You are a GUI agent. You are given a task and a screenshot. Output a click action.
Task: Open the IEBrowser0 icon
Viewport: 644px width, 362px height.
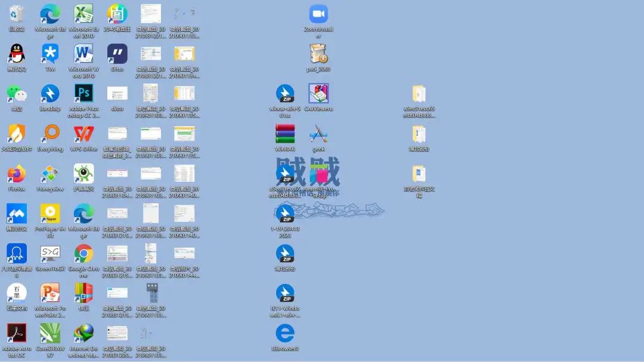coord(284,333)
